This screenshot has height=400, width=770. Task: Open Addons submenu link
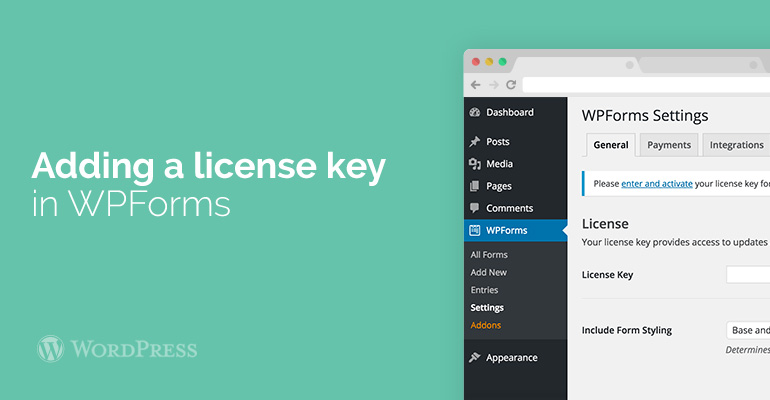click(486, 325)
